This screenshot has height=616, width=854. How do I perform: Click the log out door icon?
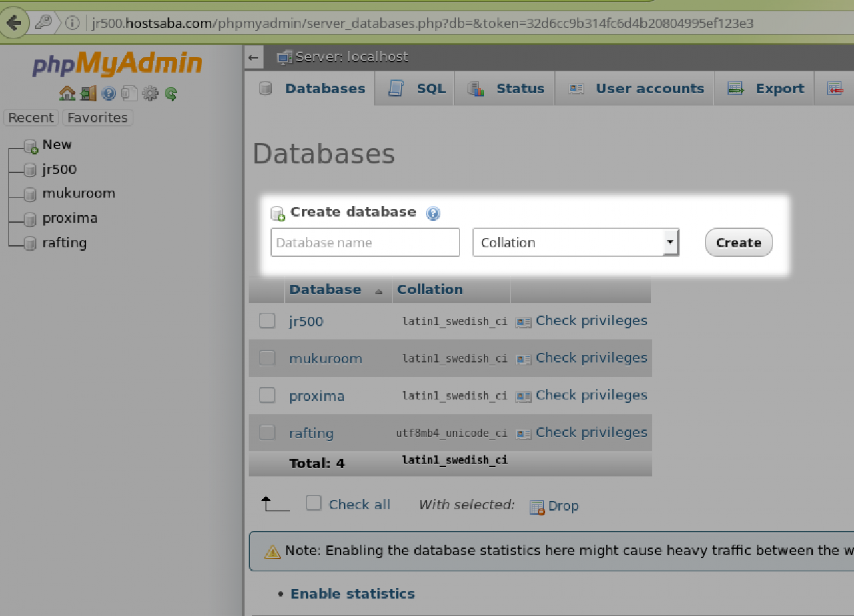pyautogui.click(x=88, y=93)
